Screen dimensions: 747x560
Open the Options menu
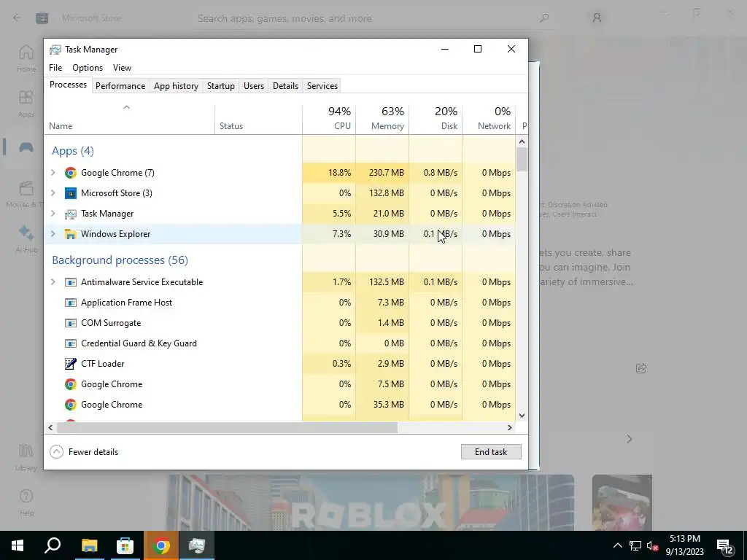pyautogui.click(x=88, y=68)
